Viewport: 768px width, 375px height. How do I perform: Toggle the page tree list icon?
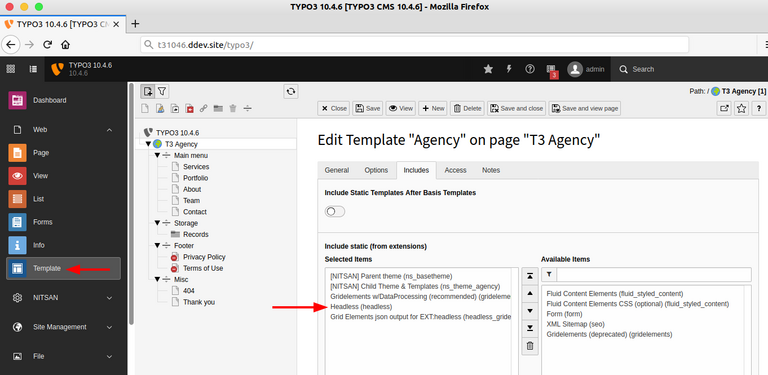[x=33, y=69]
